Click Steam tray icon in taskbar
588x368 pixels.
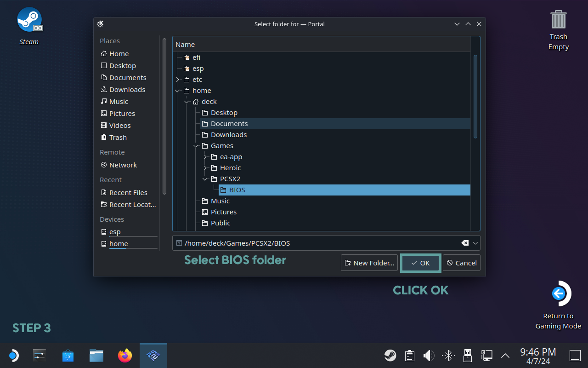(x=390, y=356)
